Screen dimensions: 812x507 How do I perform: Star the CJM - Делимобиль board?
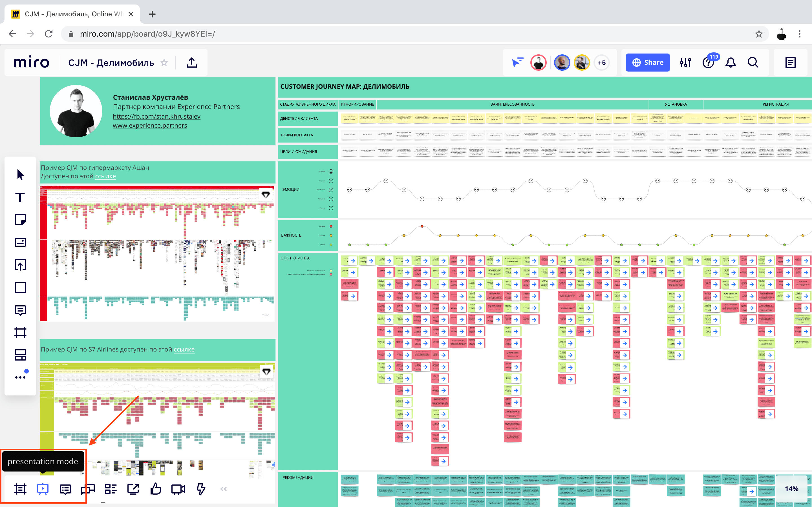pos(164,63)
